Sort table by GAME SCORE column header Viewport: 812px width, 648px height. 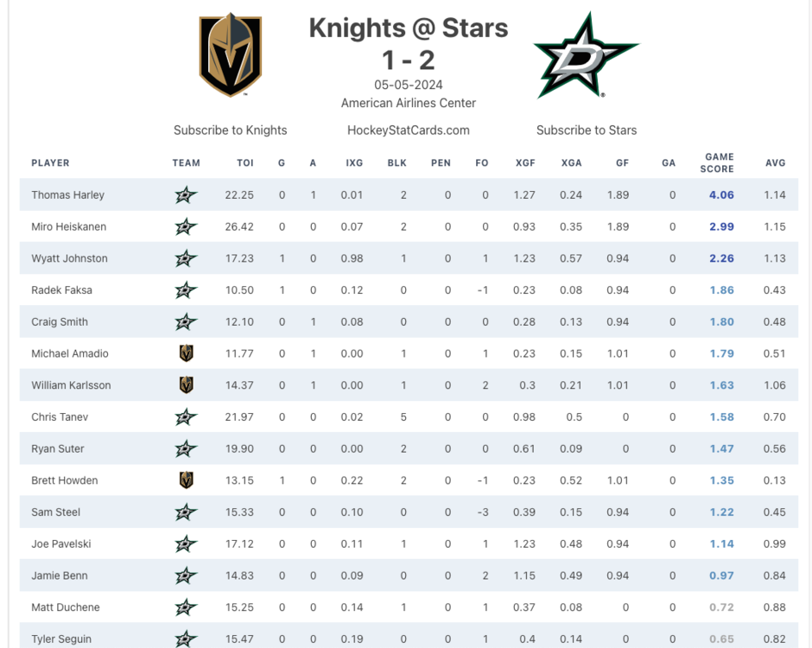719,163
